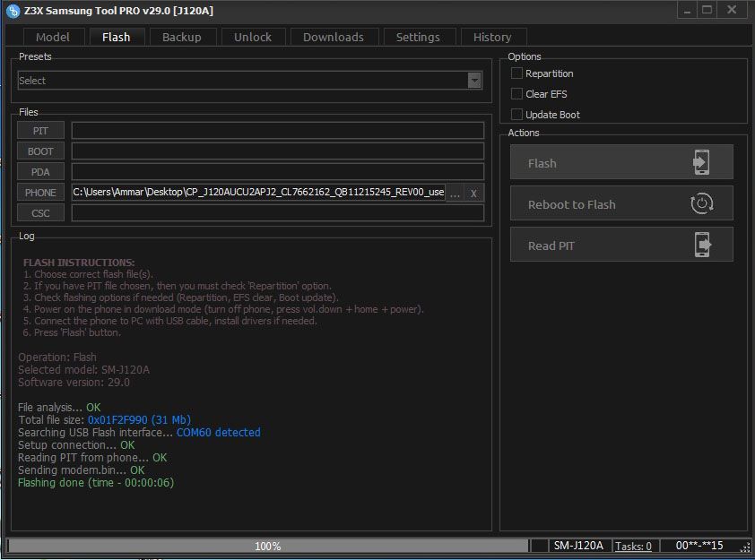Click 'COM60 detected' in the log
The height and width of the screenshot is (560, 755).
(219, 433)
